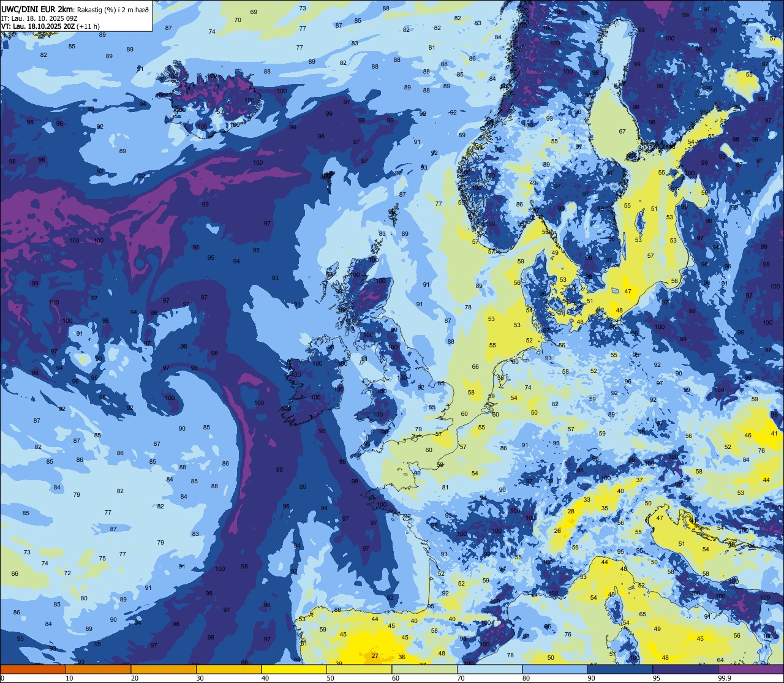
Task: Pick the 10–20 orange legend swatch
Action: pyautogui.click(x=98, y=669)
